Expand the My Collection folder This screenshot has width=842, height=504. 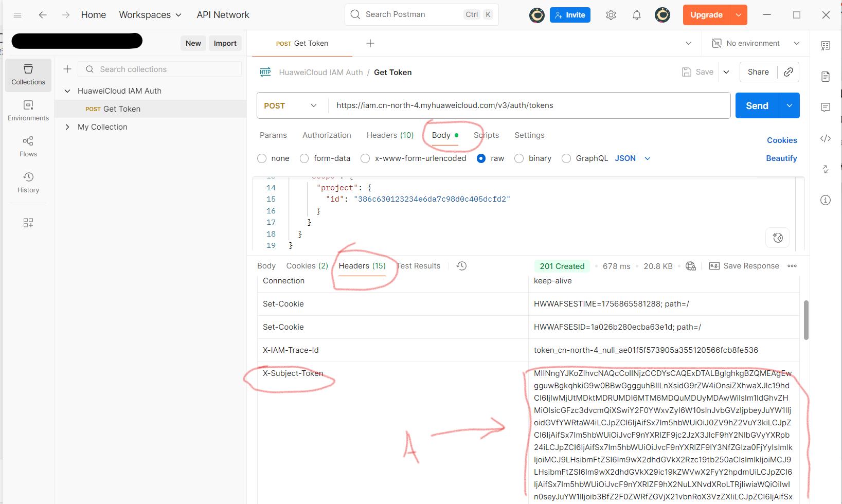tap(67, 127)
